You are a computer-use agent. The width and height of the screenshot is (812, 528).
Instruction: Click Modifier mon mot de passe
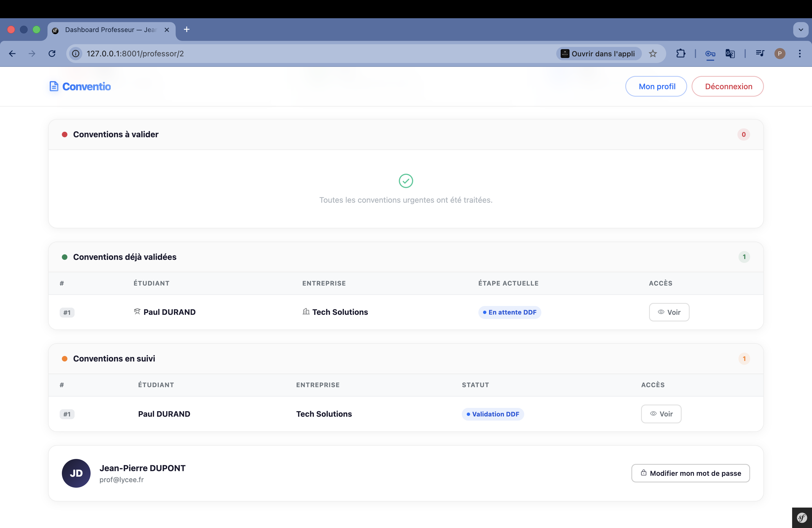click(690, 473)
